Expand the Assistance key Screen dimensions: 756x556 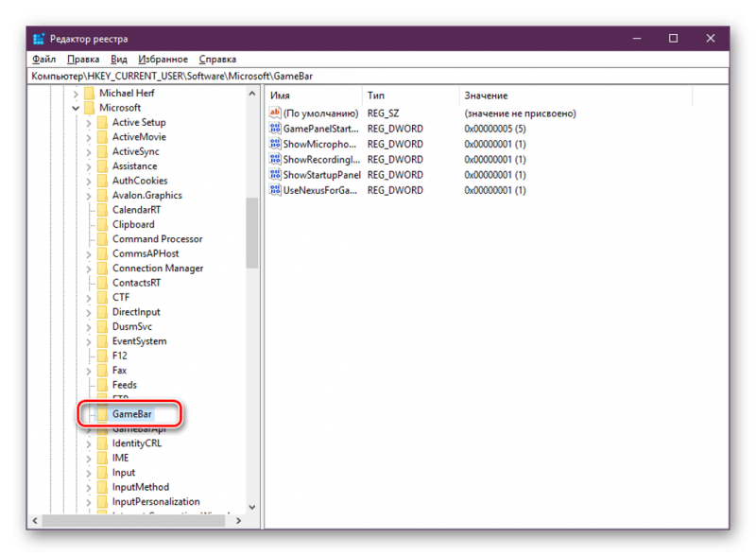click(x=89, y=166)
